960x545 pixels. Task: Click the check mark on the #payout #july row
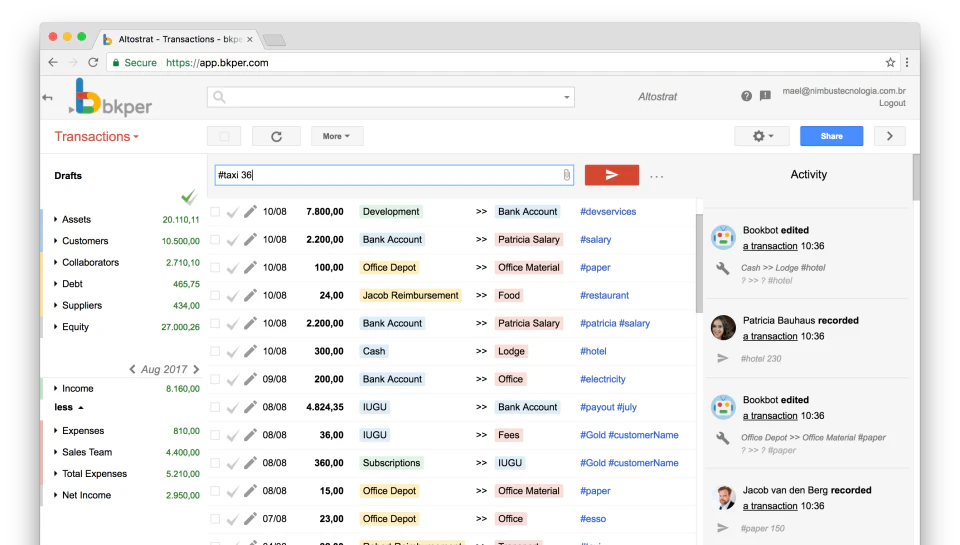[x=233, y=408]
